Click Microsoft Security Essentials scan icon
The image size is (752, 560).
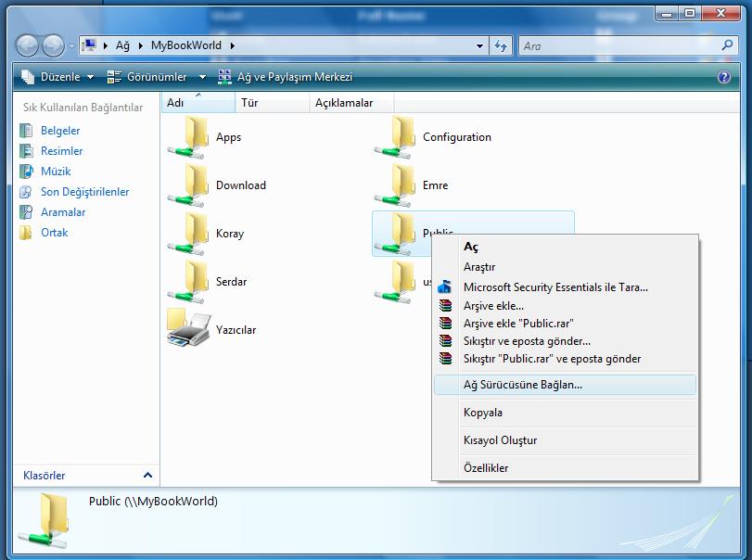coord(444,286)
